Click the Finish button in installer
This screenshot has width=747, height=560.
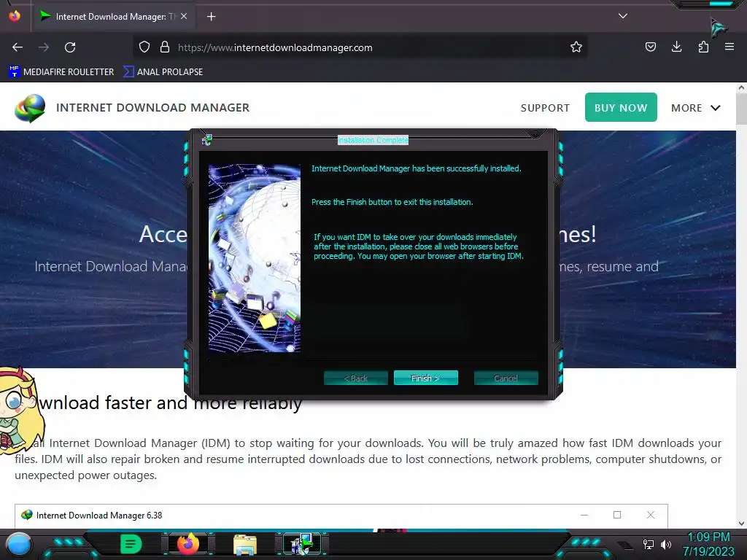click(425, 378)
